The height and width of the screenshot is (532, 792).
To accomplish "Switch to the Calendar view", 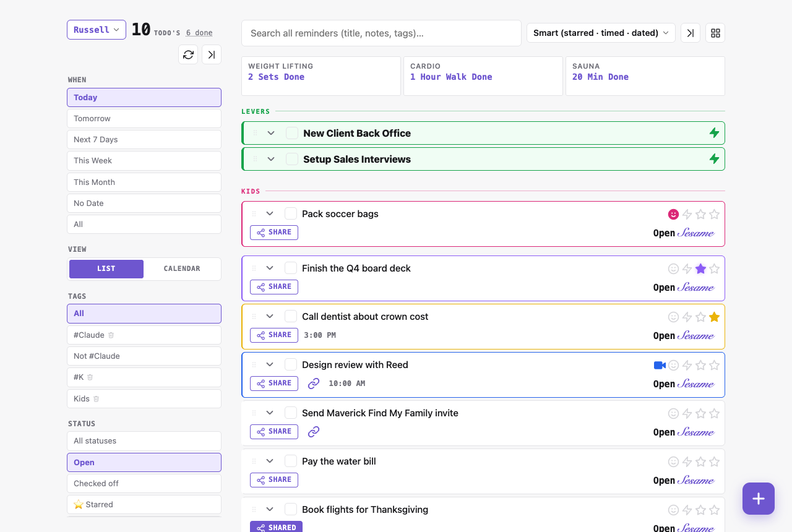I will [182, 269].
